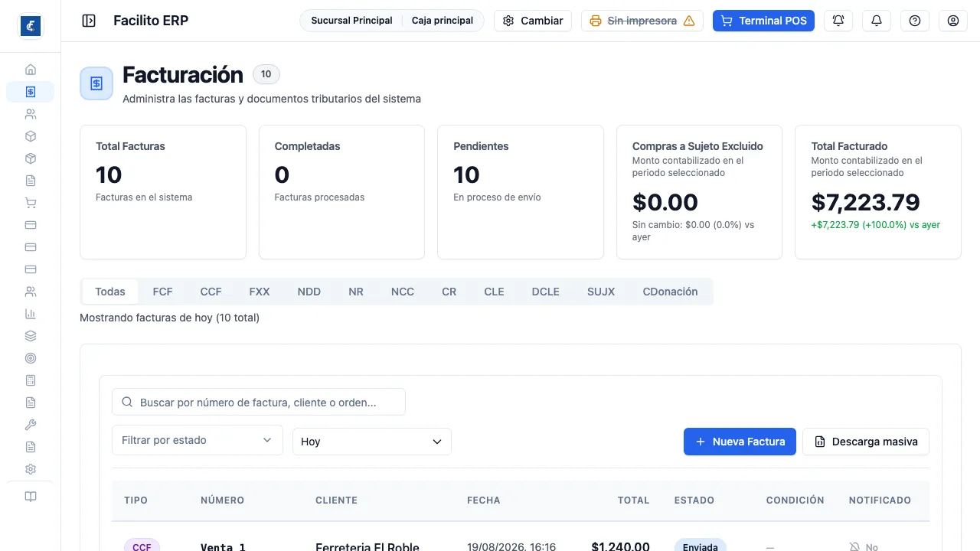
Task: Click the Nueva Factura button
Action: click(x=740, y=442)
